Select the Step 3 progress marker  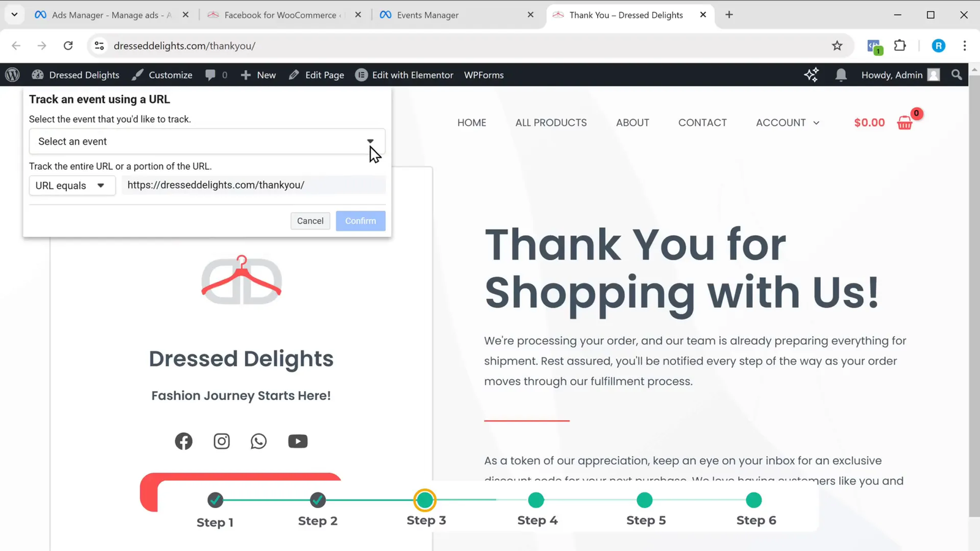424,500
